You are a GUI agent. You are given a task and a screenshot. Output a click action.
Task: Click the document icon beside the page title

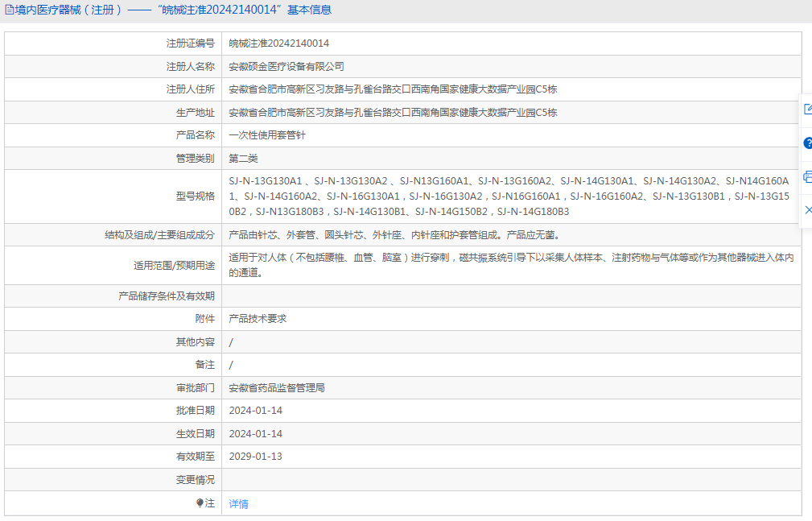10,10
